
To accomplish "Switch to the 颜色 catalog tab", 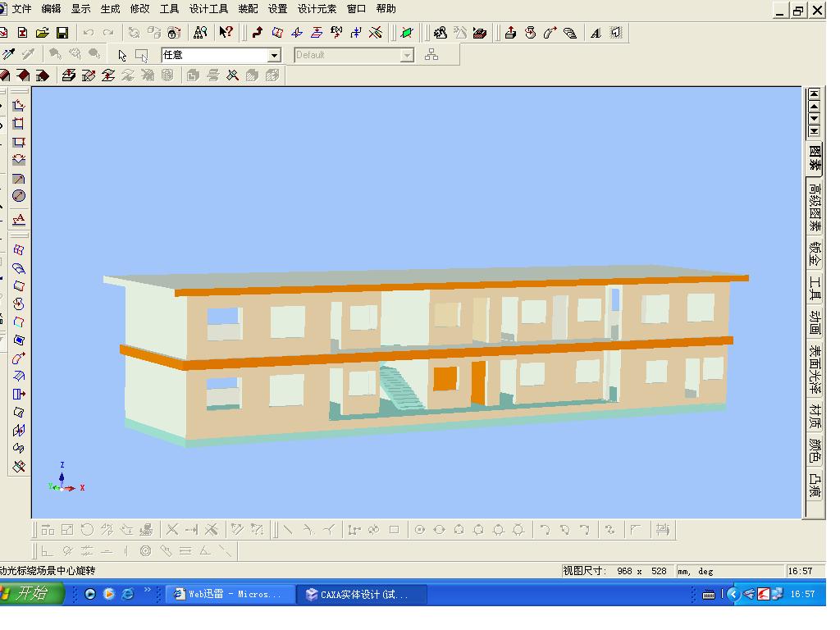I will (x=815, y=450).
